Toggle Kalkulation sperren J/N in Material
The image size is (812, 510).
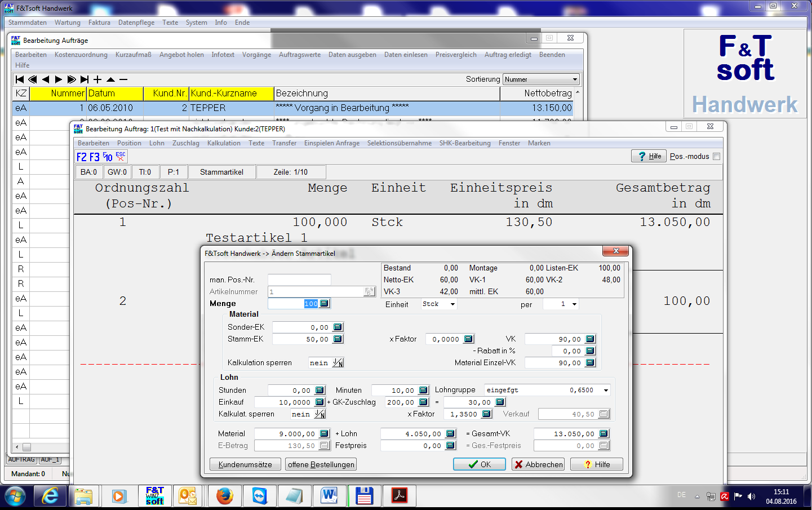338,363
